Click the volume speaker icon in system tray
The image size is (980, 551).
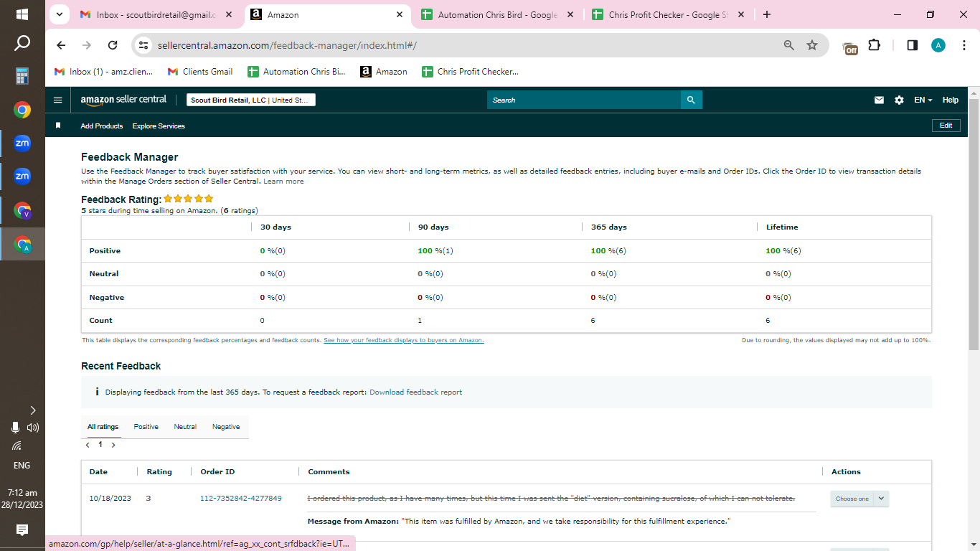(32, 428)
